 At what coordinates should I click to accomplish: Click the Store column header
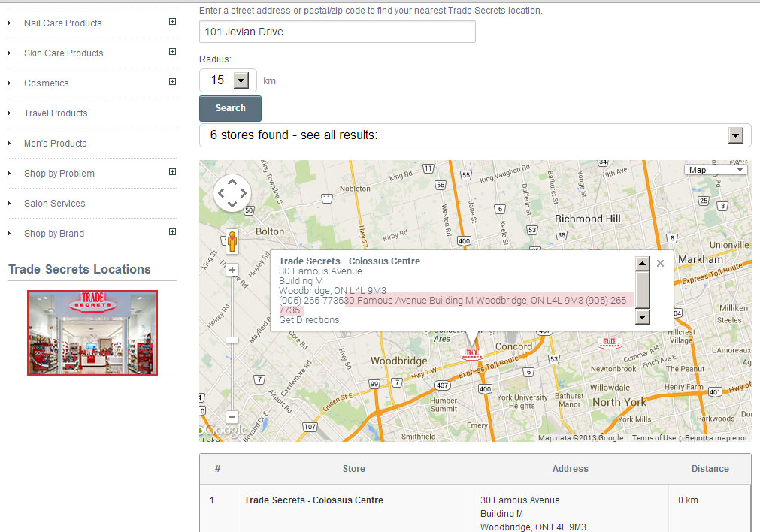[x=354, y=469]
